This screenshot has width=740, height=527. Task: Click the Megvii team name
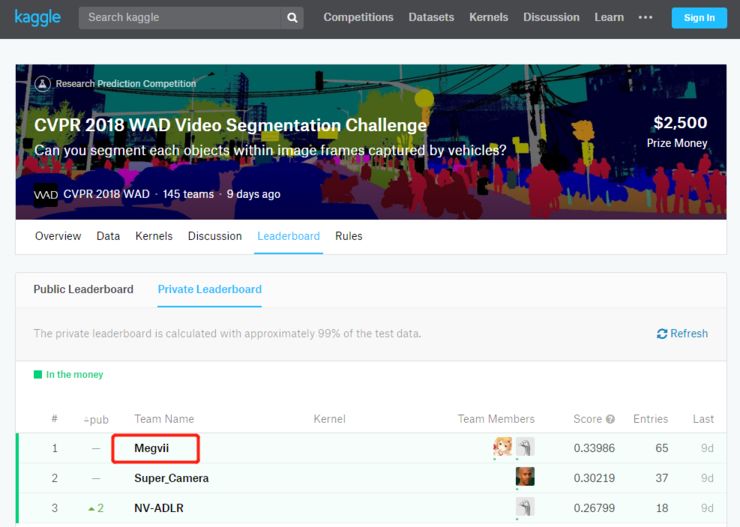(151, 448)
